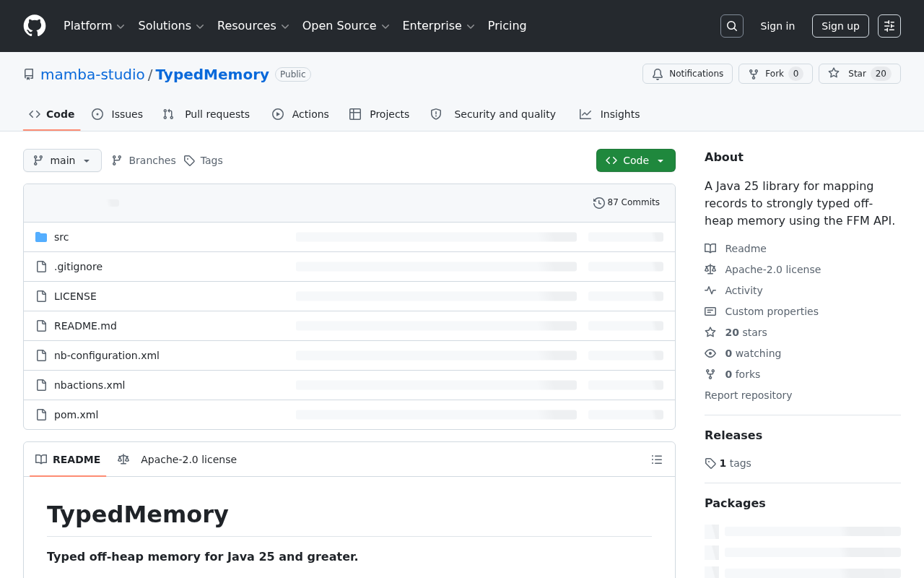924x578 pixels.
Task: Open the Packages heading link
Action: pos(735,503)
